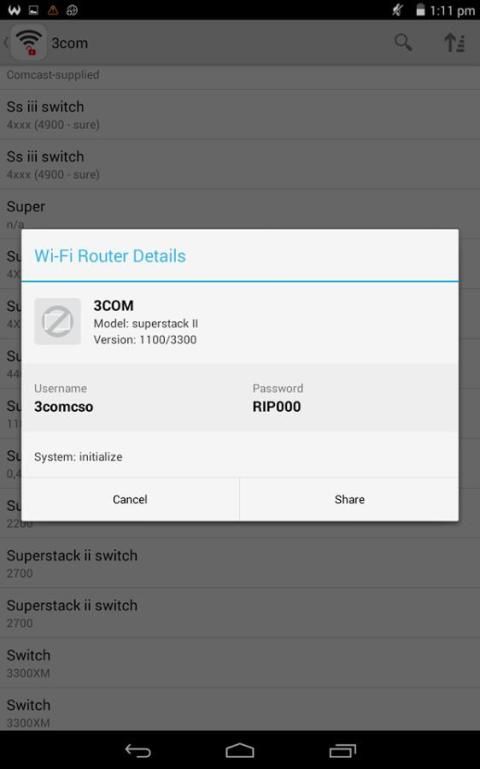Tap the recent apps navigation button
Screen dimensions: 480x769
pos(342,750)
